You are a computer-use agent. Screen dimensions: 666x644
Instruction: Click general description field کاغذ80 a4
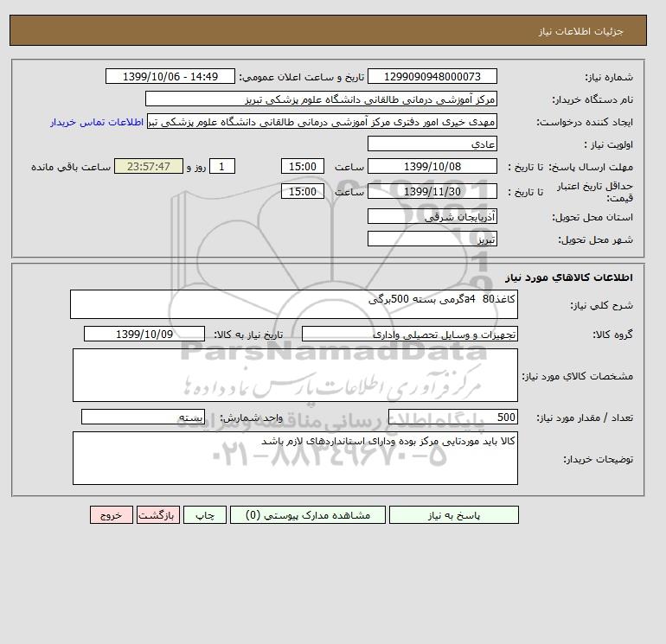coord(294,304)
